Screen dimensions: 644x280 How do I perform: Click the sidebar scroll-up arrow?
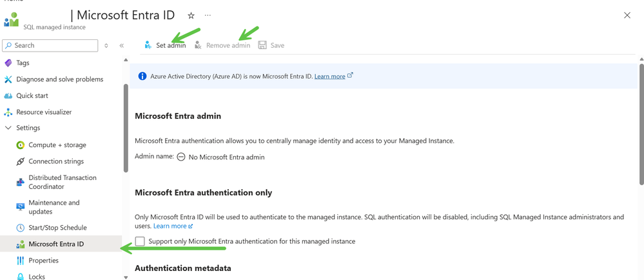point(126,60)
